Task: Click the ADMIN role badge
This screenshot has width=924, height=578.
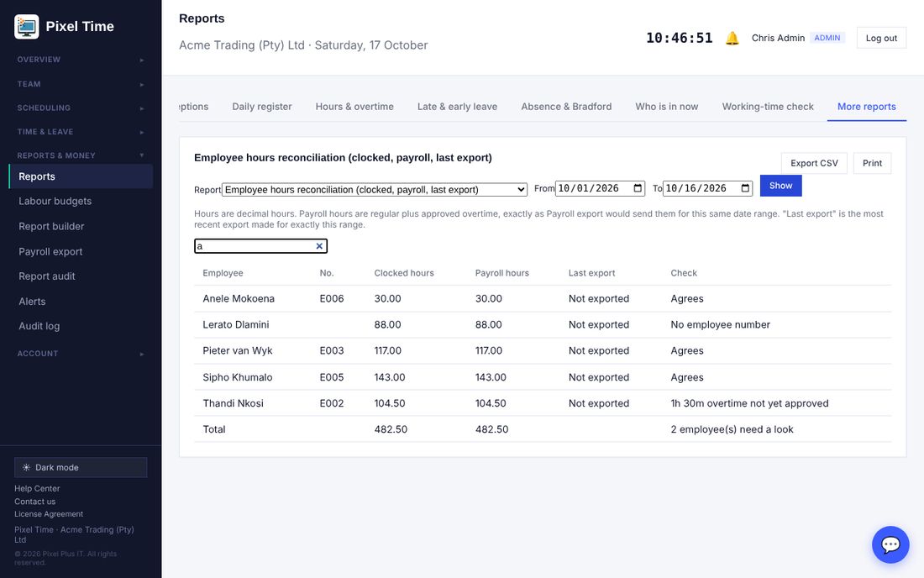Action: pyautogui.click(x=827, y=38)
